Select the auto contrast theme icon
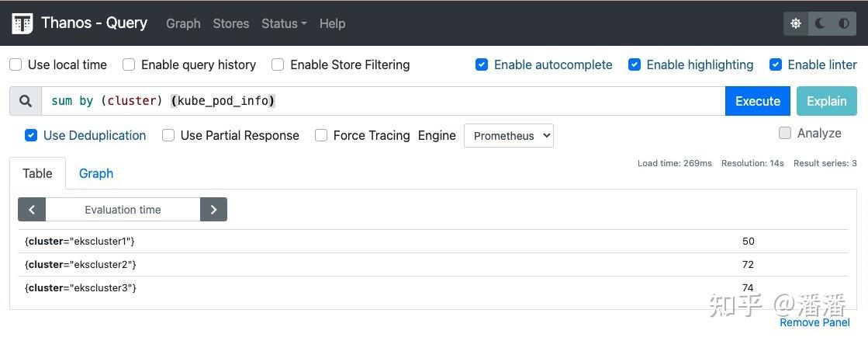Image resolution: width=868 pixels, height=341 pixels. click(844, 23)
